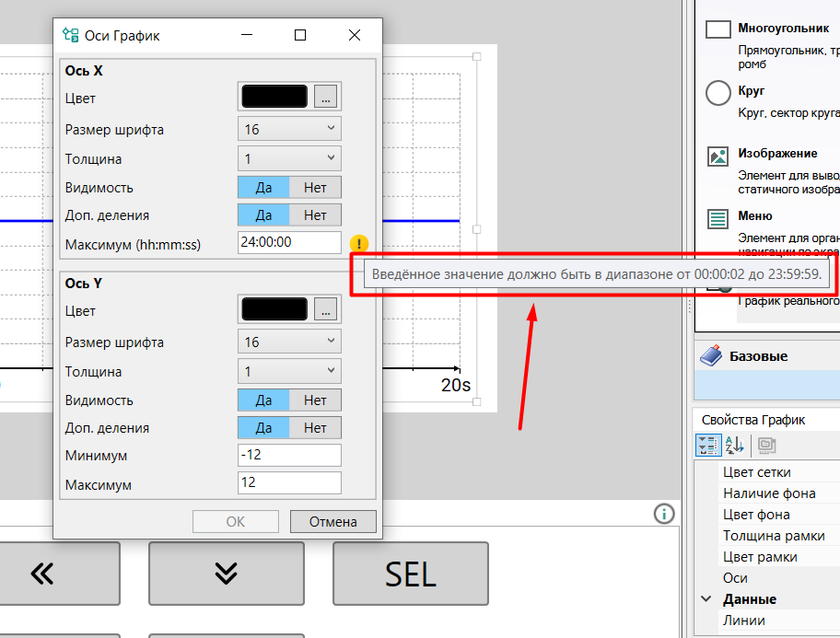Screen dimensions: 840x638
Task: Set Ось Y Доп. деления to Нет
Action: coord(315,427)
